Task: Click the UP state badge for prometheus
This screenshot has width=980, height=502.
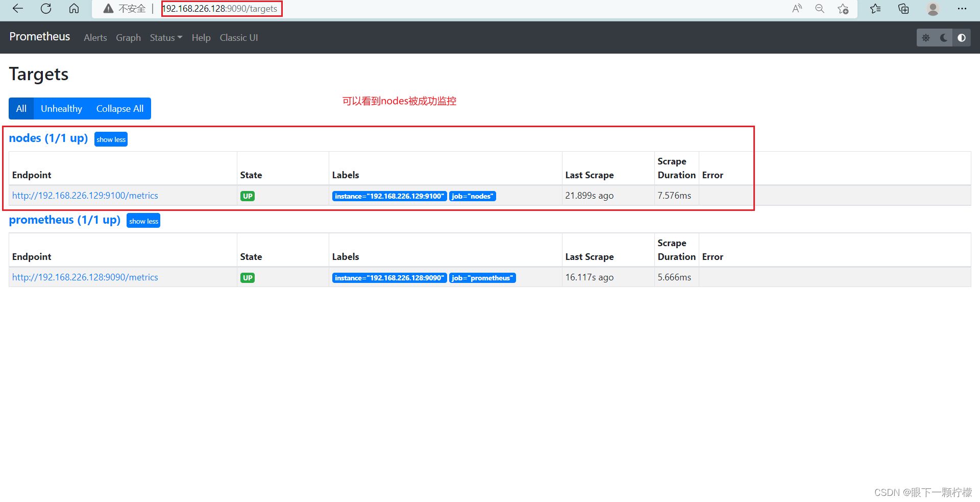Action: (248, 278)
